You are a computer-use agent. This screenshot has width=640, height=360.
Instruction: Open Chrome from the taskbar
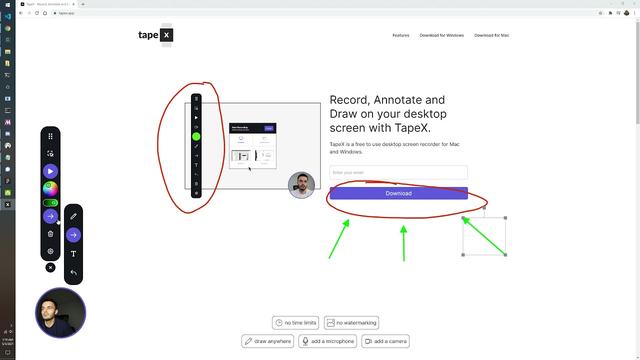(7, 28)
